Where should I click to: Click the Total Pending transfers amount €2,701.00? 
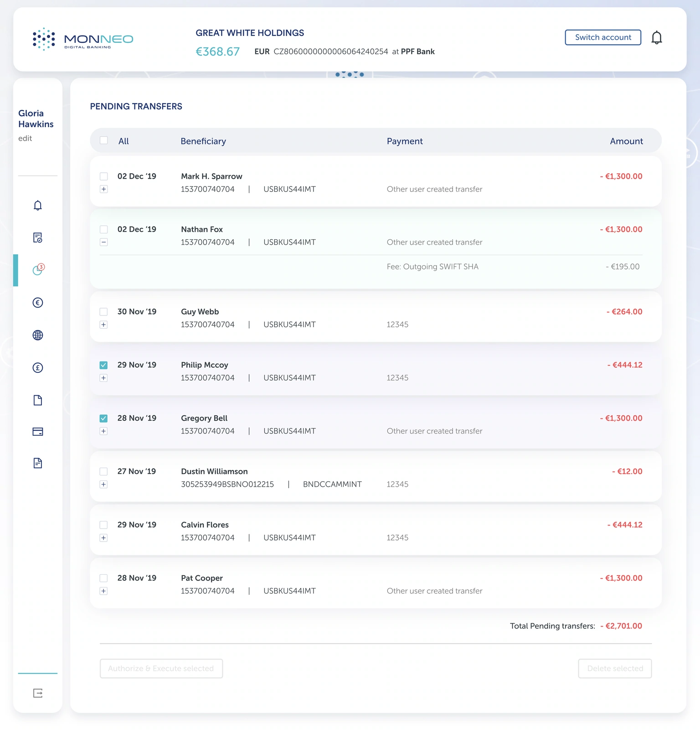pyautogui.click(x=621, y=626)
